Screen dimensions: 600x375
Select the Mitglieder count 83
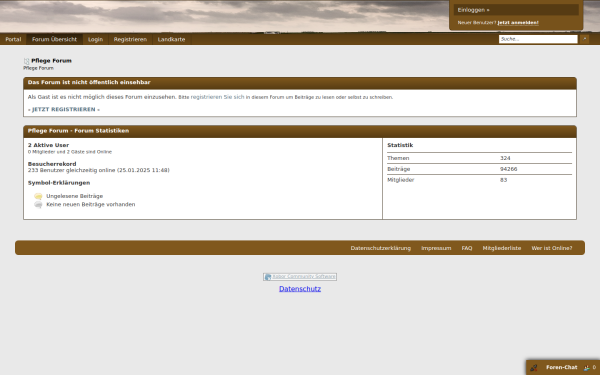coord(504,180)
